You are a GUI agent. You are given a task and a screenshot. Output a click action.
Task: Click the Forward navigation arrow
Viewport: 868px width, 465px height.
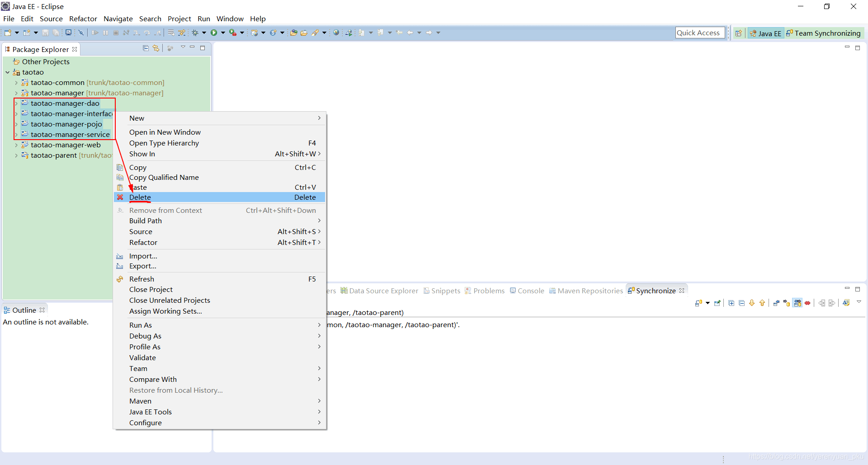429,33
